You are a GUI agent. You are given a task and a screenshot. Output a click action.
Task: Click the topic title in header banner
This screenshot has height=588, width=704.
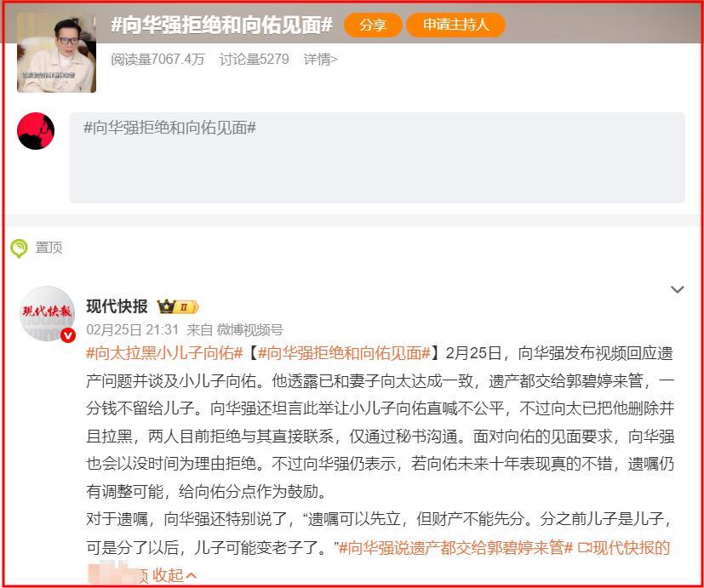[x=222, y=26]
